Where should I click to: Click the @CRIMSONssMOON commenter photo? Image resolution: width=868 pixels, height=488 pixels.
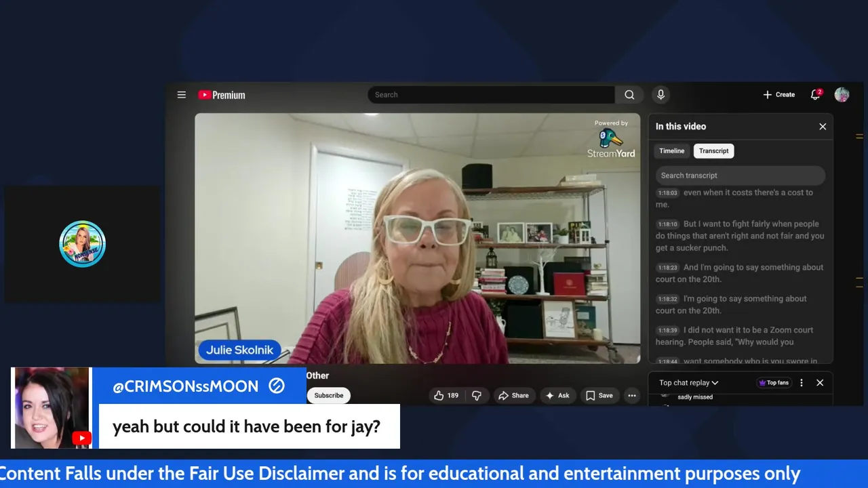point(52,408)
